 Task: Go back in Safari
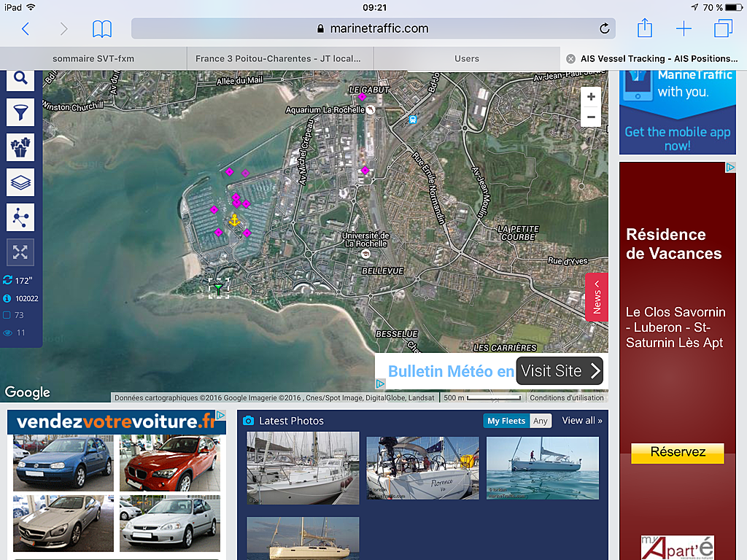pyautogui.click(x=26, y=28)
